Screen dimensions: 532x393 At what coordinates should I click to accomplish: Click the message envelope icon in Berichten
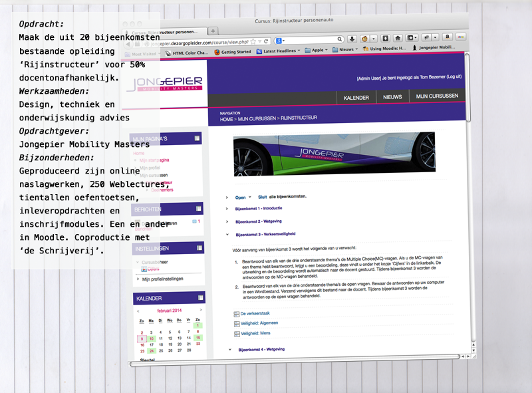click(194, 221)
